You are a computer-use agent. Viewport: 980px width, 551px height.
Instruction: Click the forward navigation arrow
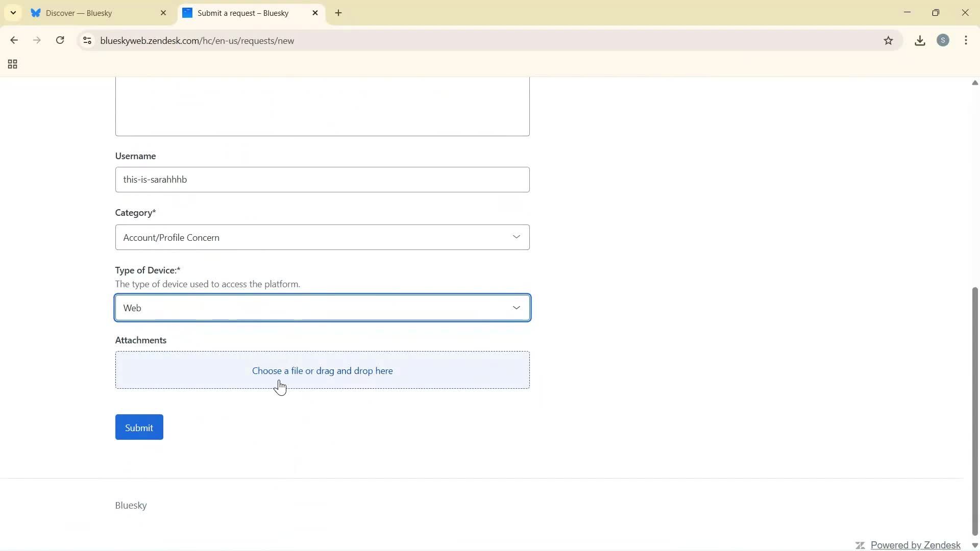click(x=37, y=40)
